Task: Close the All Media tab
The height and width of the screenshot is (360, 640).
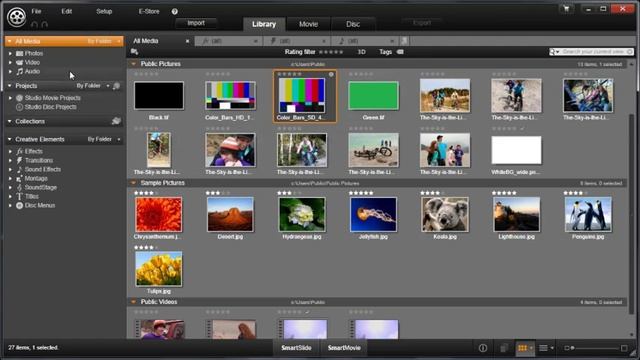Action: tap(187, 41)
